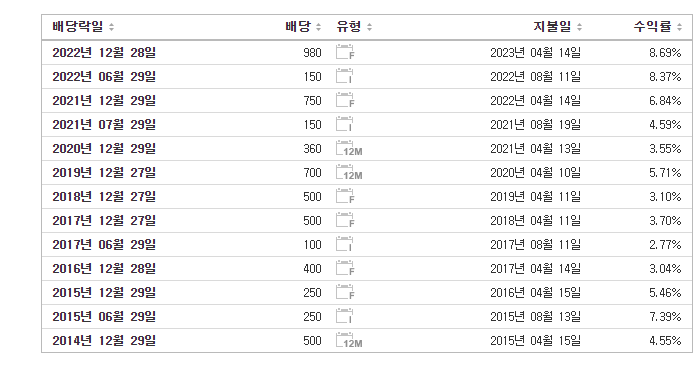Click the 12M type icon for 2019년 12월 27일
699x372 pixels.
(349, 173)
